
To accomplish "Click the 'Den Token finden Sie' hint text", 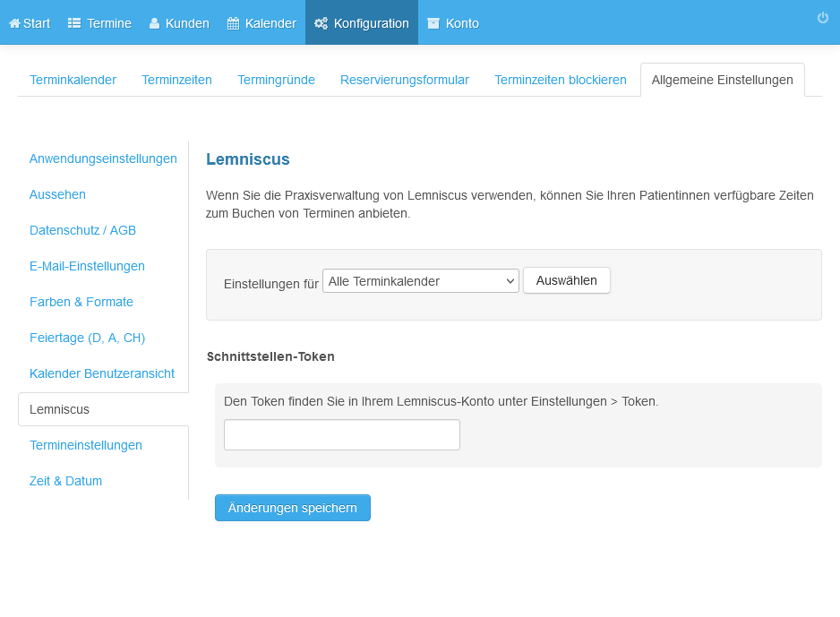I will point(441,401).
